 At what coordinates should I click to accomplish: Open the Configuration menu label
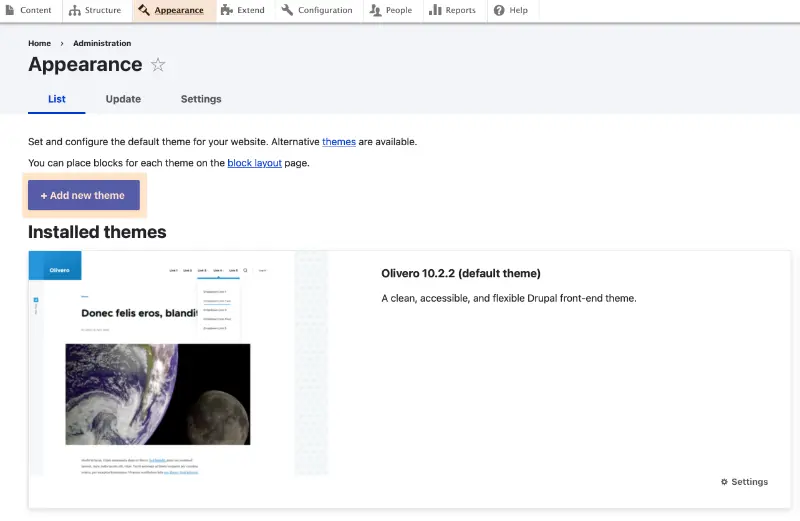pyautogui.click(x=325, y=10)
